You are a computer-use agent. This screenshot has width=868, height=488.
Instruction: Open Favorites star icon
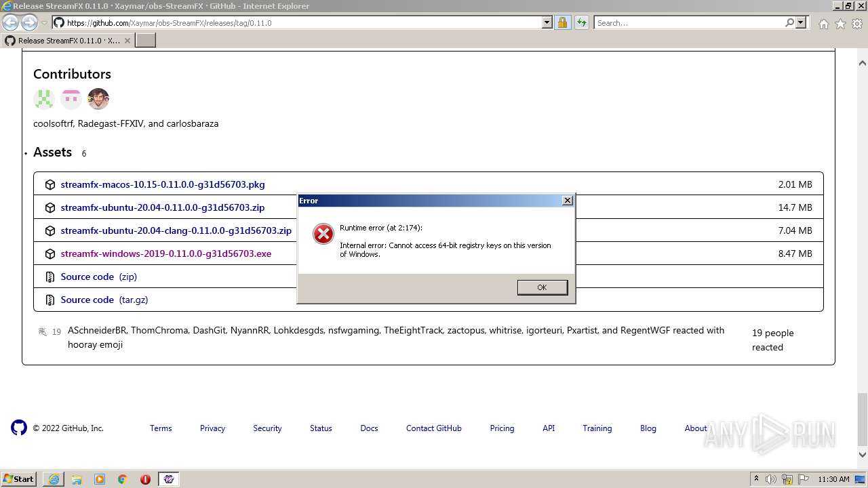pyautogui.click(x=840, y=24)
